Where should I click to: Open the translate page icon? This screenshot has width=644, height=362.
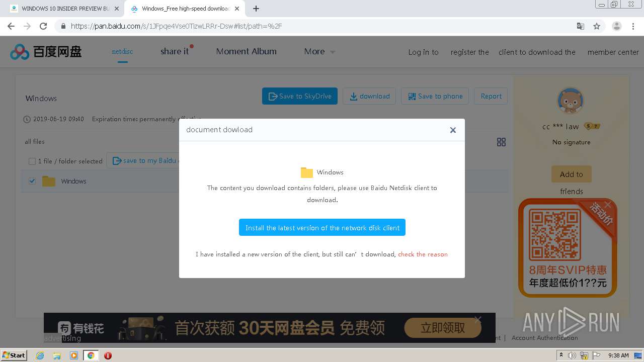coord(580,26)
